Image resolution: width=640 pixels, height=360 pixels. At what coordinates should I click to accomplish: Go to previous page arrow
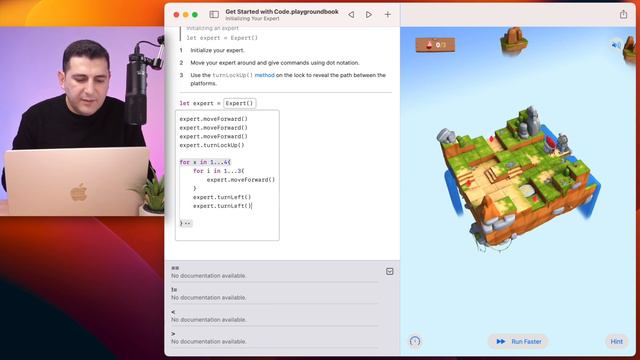tap(351, 15)
